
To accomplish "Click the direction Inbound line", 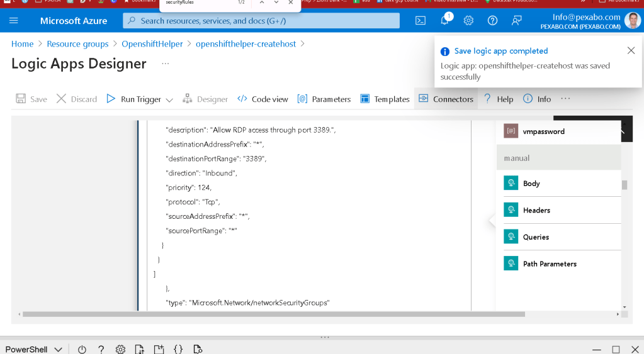I will coord(201,173).
